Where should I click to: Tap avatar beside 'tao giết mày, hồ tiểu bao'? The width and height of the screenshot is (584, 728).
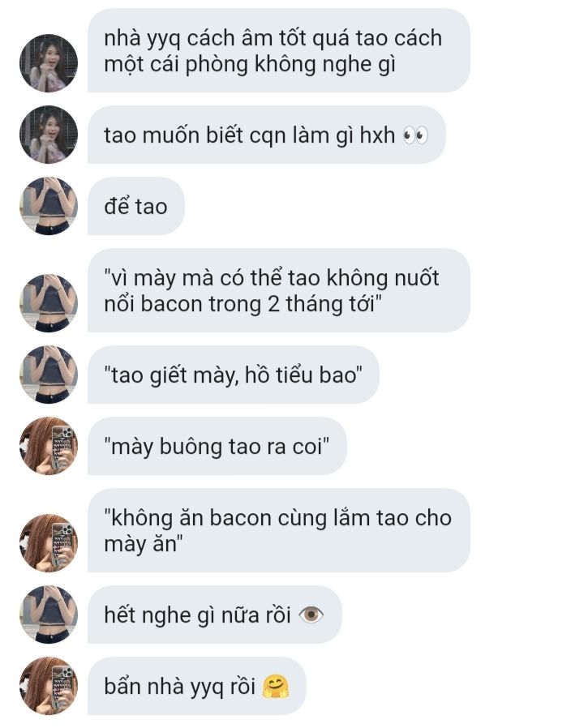click(x=49, y=375)
